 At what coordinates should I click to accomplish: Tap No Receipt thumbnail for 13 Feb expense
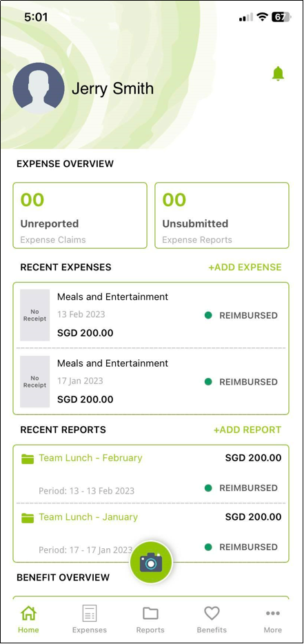coord(35,315)
